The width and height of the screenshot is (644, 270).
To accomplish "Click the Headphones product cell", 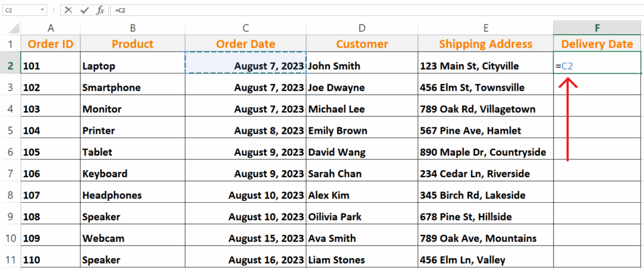I will [132, 195].
